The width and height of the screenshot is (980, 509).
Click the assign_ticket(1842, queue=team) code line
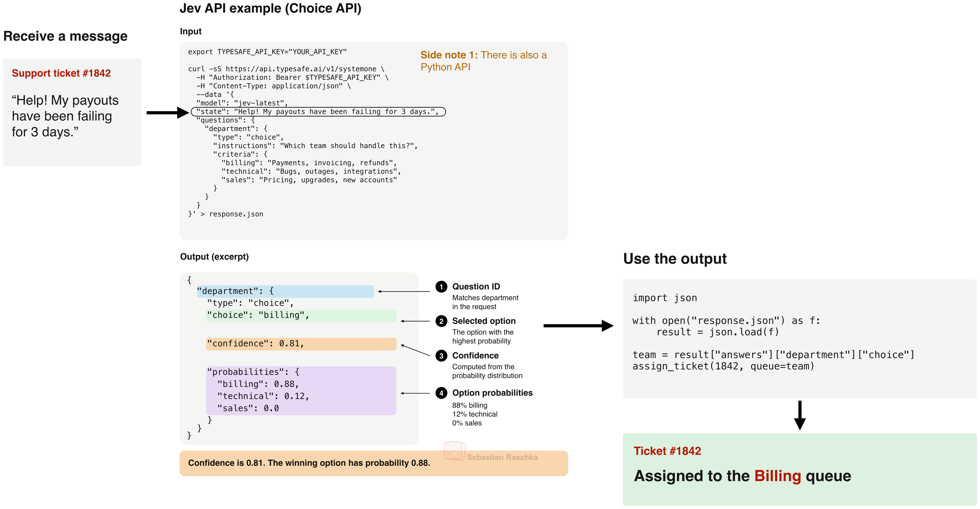(723, 366)
